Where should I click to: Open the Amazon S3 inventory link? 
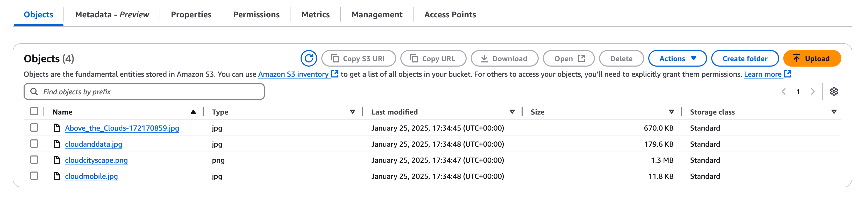[293, 74]
